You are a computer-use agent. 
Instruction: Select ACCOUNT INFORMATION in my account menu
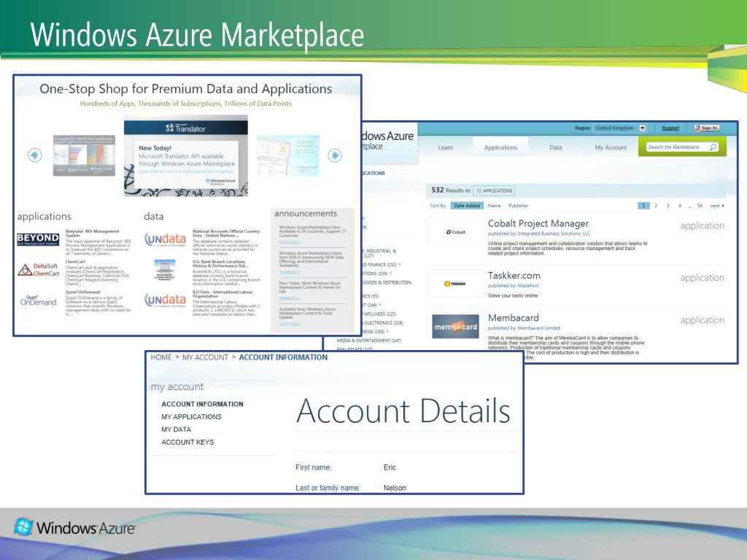(x=202, y=404)
